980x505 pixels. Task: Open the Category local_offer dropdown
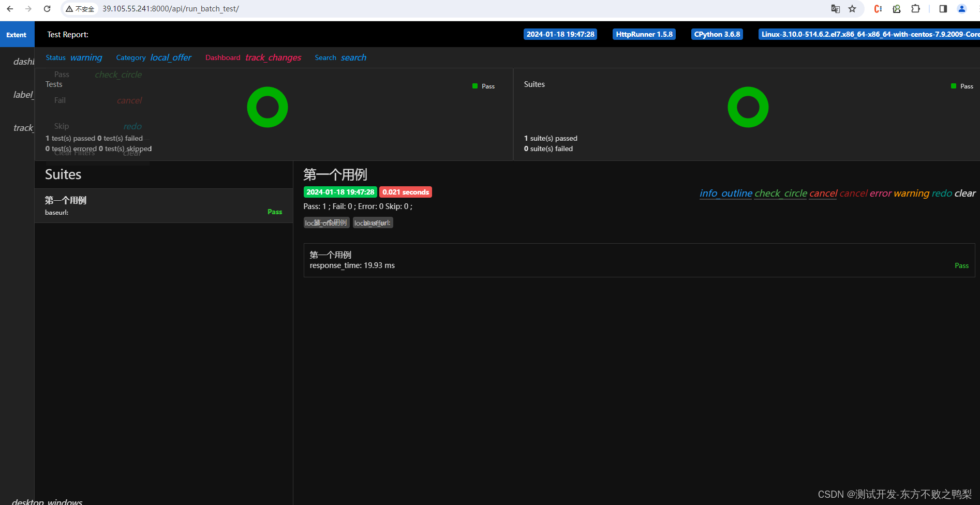171,57
